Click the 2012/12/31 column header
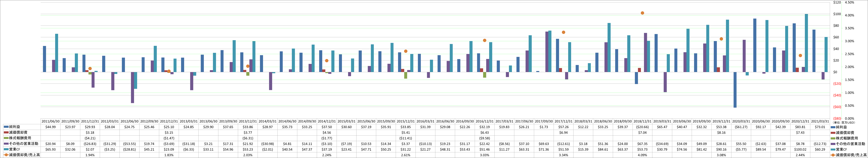Screen dimensions: 868x158 (169, 121)
